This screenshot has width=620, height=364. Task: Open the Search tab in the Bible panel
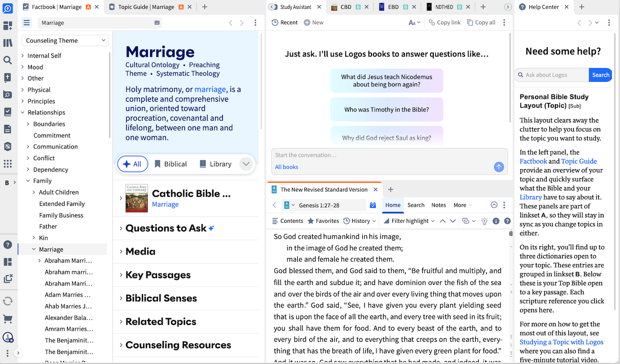click(x=416, y=205)
